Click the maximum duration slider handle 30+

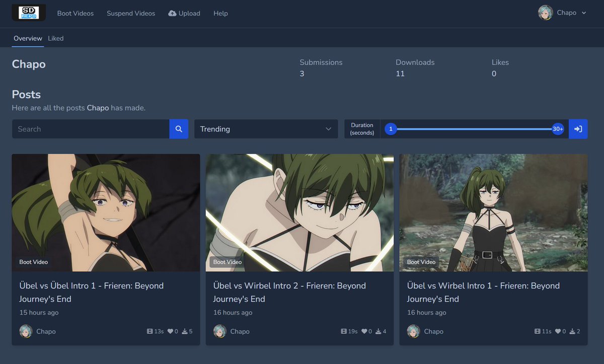[x=558, y=129]
